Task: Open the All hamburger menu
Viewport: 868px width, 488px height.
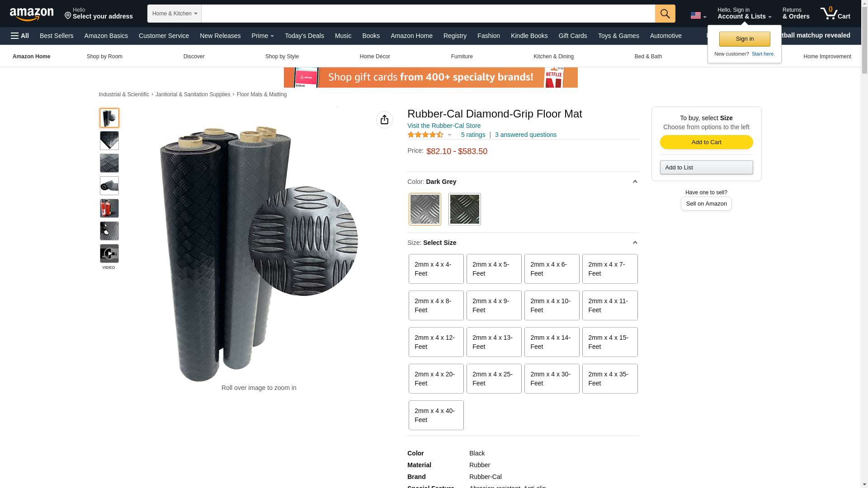Action: tap(20, 36)
